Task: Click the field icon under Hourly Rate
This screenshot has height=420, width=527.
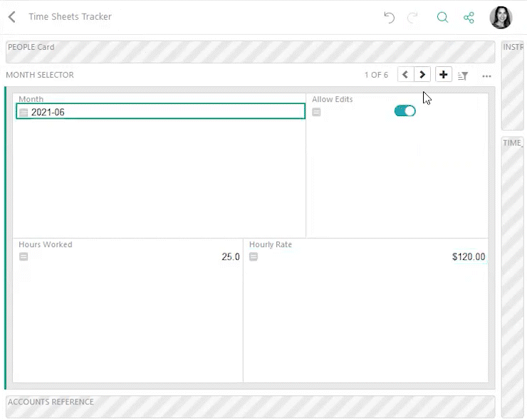Action: tap(254, 257)
